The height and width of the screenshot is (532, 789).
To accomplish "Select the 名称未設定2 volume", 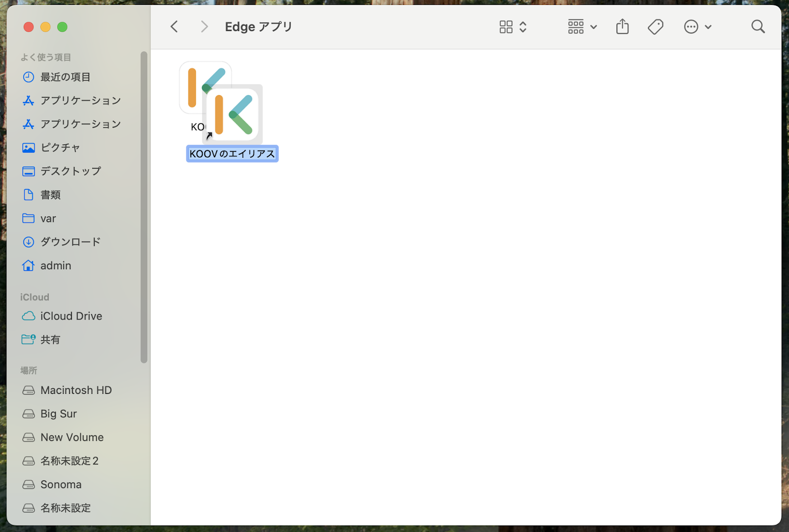I will pyautogui.click(x=61, y=461).
